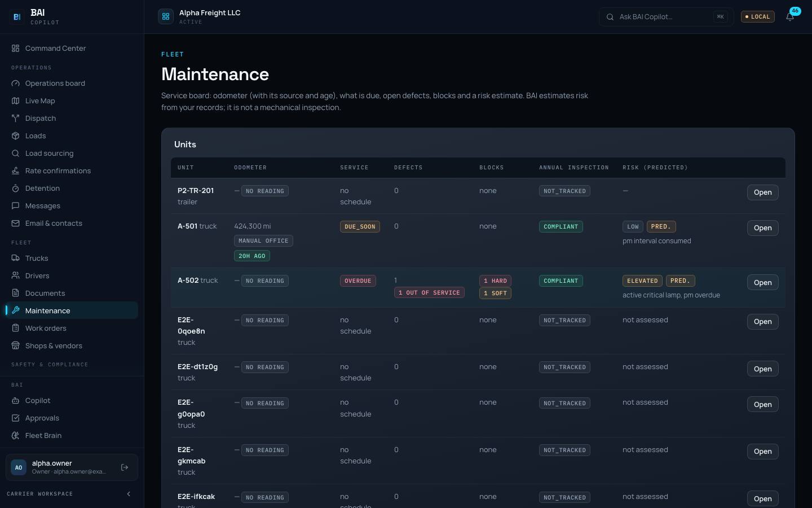
Task: Click the "20H AGO" reading age badge
Action: pos(252,256)
